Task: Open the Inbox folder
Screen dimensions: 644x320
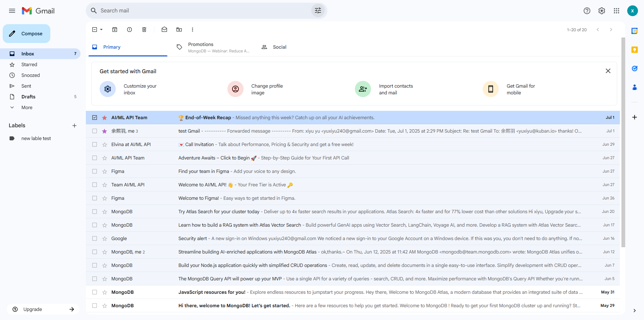Action: click(x=40, y=54)
